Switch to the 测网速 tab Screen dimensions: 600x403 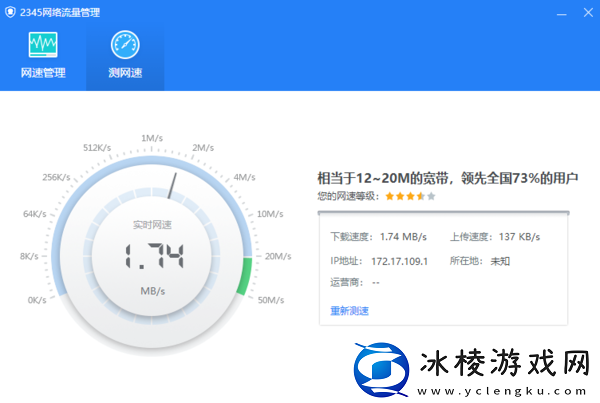125,57
